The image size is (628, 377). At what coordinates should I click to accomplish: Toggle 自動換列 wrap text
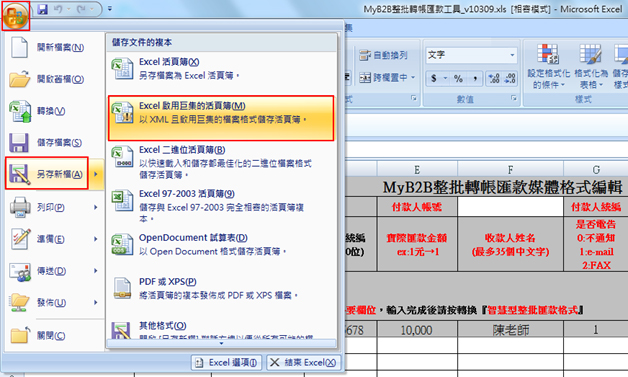(x=383, y=55)
